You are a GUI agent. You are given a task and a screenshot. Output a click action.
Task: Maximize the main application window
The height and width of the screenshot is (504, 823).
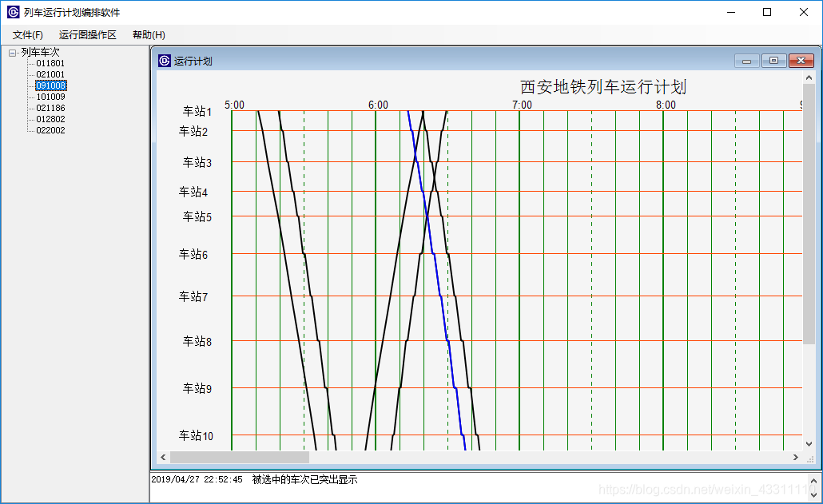pyautogui.click(x=767, y=12)
